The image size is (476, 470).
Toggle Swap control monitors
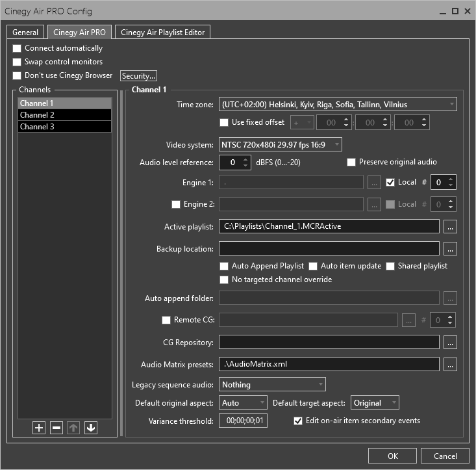(x=17, y=62)
